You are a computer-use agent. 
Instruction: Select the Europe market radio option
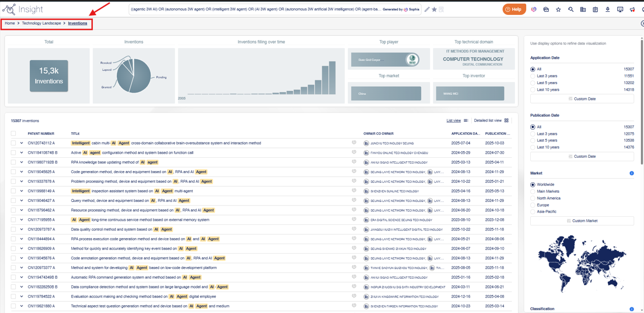pos(533,205)
